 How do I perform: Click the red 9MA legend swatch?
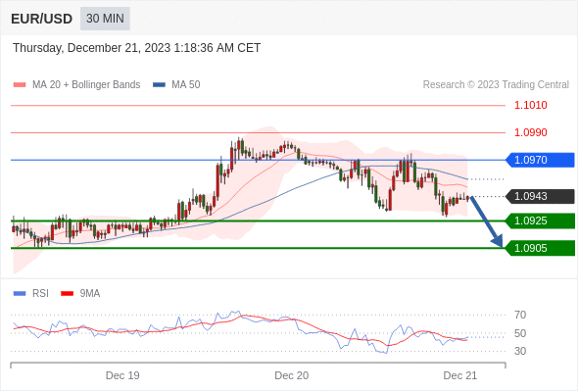pos(67,294)
